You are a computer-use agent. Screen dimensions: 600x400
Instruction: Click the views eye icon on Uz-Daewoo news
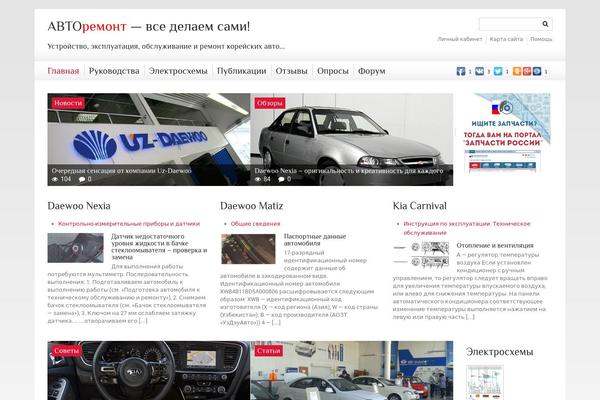click(55, 179)
